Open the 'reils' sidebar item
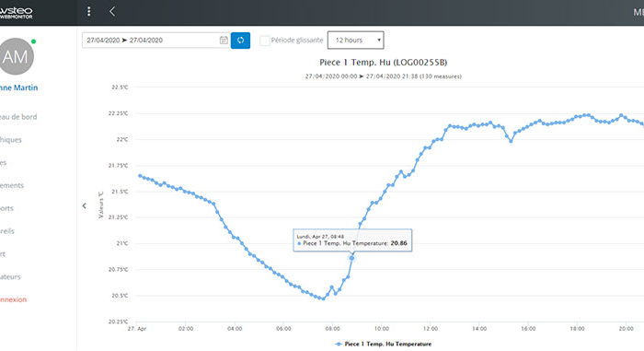Viewport: 644px width, 351px height. click(7, 231)
